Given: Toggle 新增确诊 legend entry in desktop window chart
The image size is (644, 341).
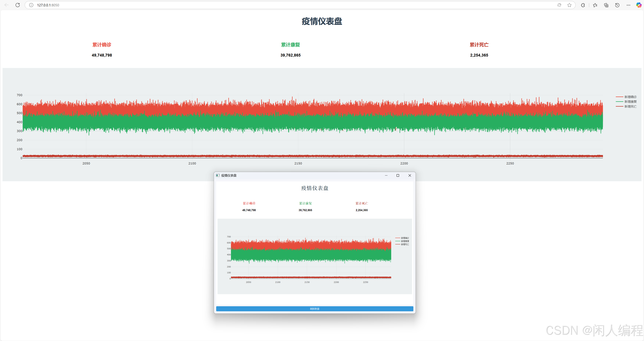Looking at the screenshot, I should [x=402, y=238].
